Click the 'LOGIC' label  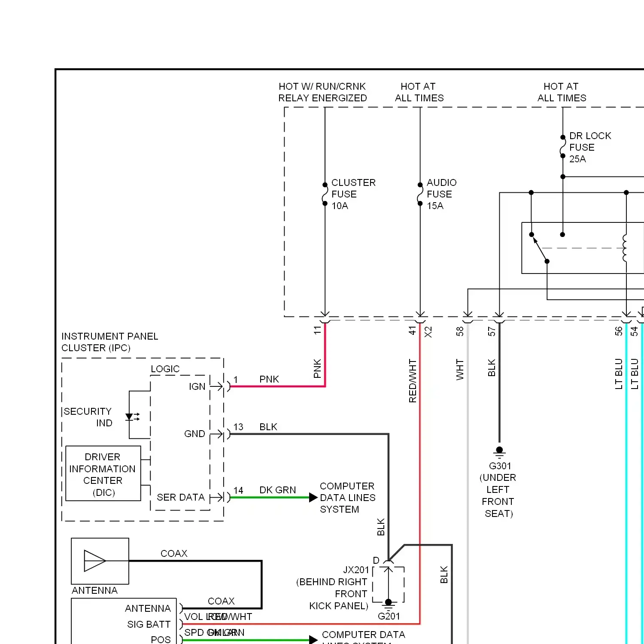(165, 369)
